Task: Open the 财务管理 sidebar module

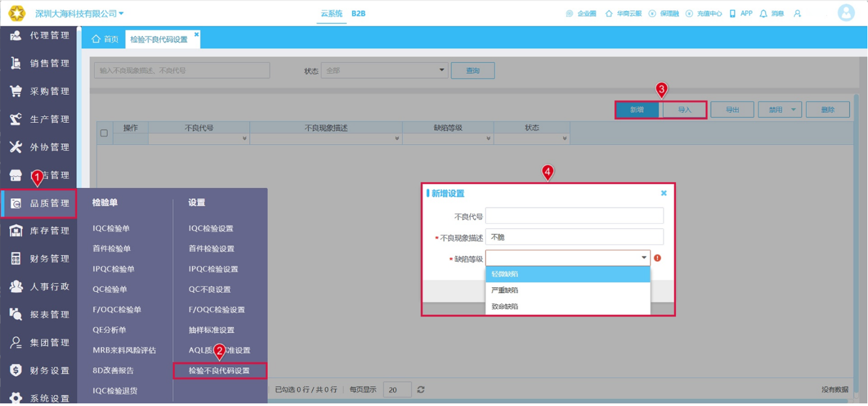Action: pos(39,259)
